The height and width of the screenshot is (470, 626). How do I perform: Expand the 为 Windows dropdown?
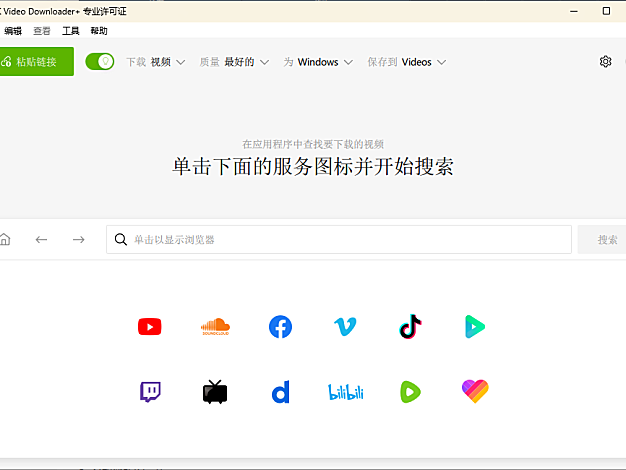tap(318, 62)
